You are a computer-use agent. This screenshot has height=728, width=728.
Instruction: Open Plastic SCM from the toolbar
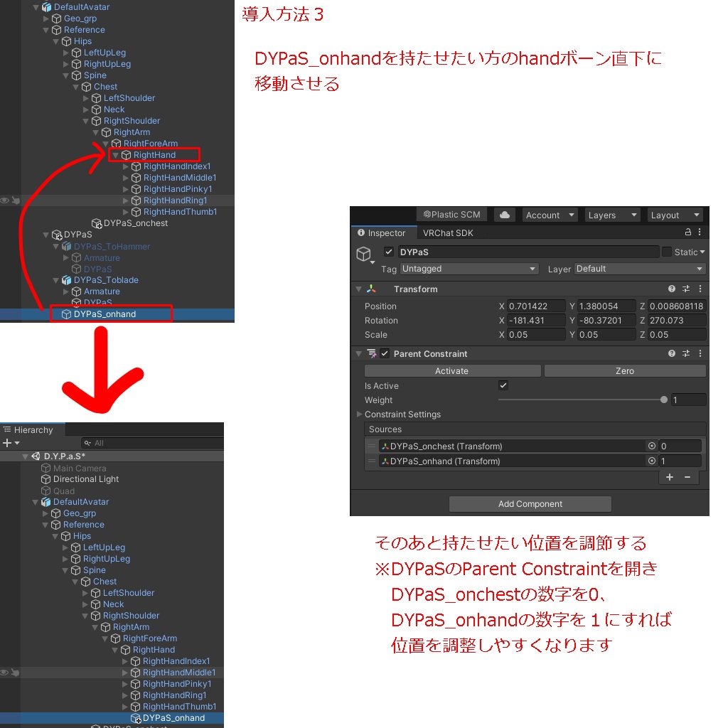[451, 214]
